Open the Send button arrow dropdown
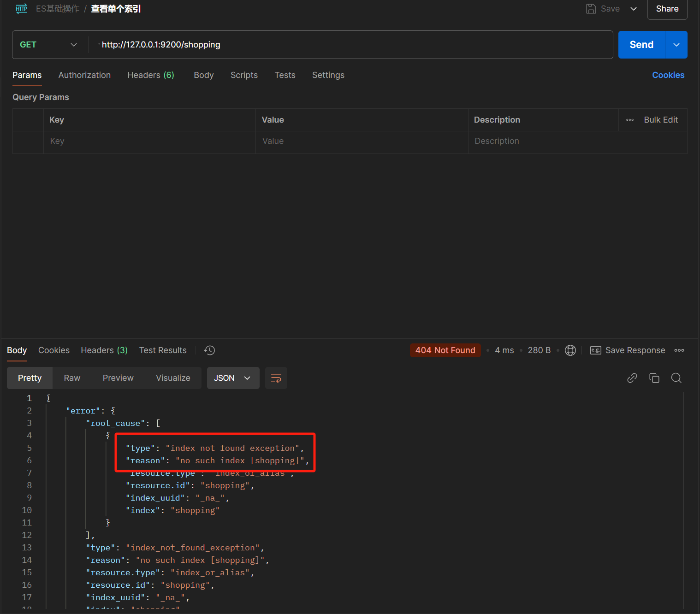 pyautogui.click(x=676, y=45)
